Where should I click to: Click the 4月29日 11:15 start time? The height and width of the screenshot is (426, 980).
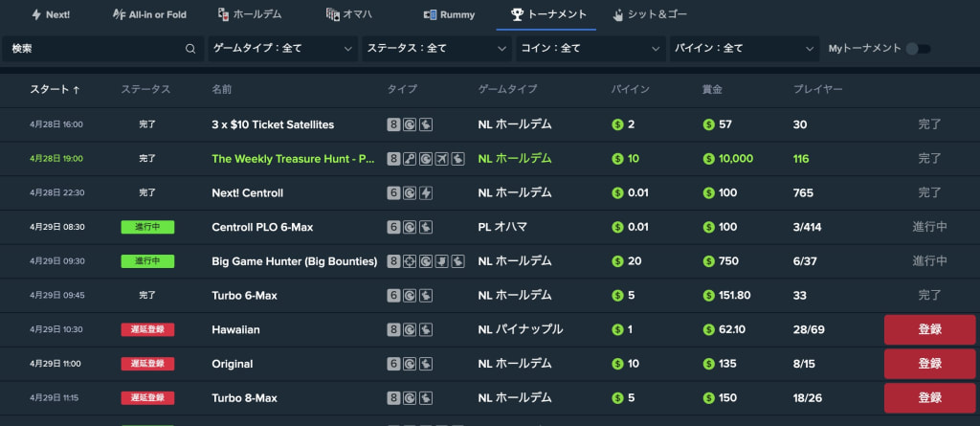pyautogui.click(x=56, y=398)
